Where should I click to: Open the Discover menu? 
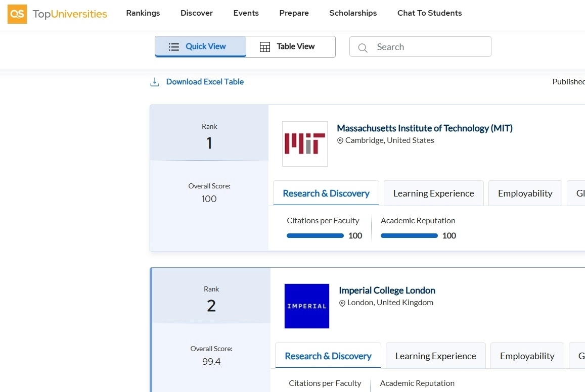coord(197,13)
